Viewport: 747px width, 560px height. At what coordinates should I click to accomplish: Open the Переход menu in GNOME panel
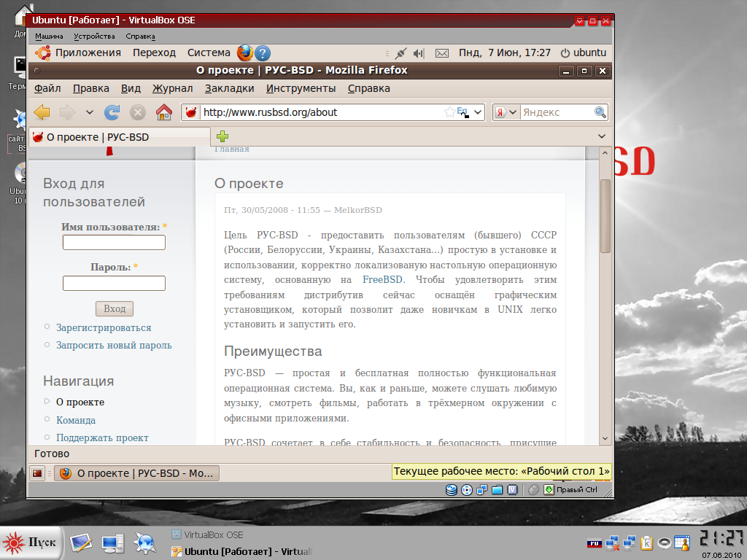[155, 52]
